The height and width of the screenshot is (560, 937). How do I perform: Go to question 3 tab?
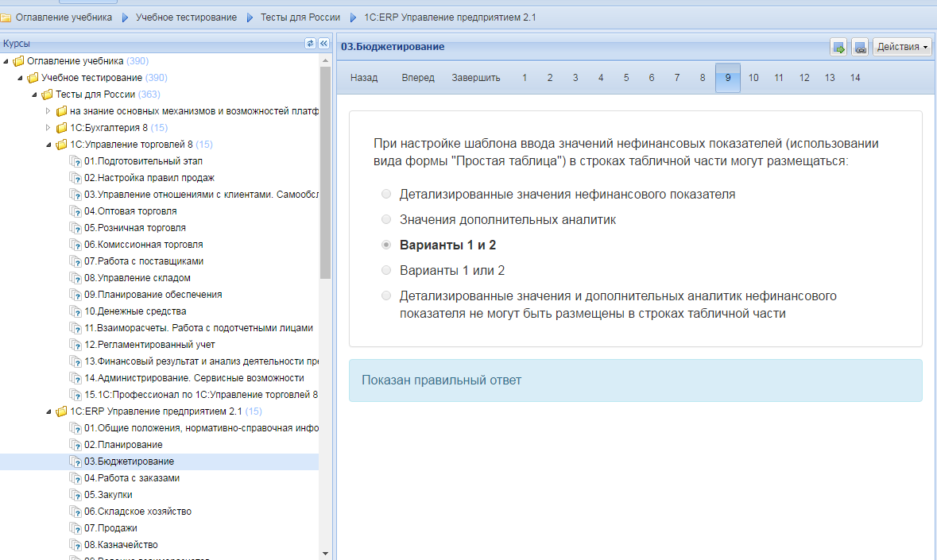[575, 78]
